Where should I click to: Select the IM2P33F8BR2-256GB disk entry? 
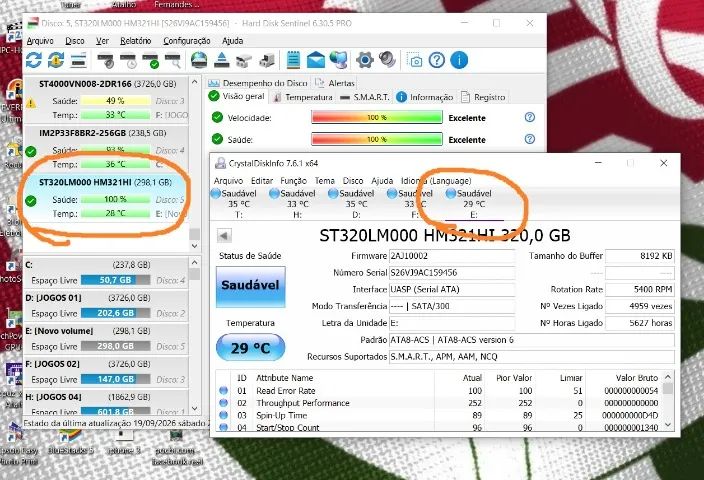pyautogui.click(x=106, y=149)
